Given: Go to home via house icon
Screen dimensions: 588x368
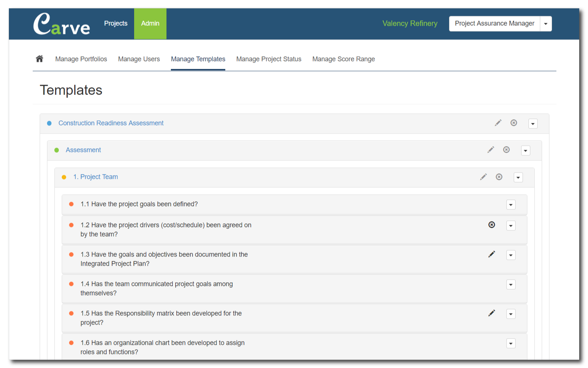Looking at the screenshot, I should click(39, 59).
